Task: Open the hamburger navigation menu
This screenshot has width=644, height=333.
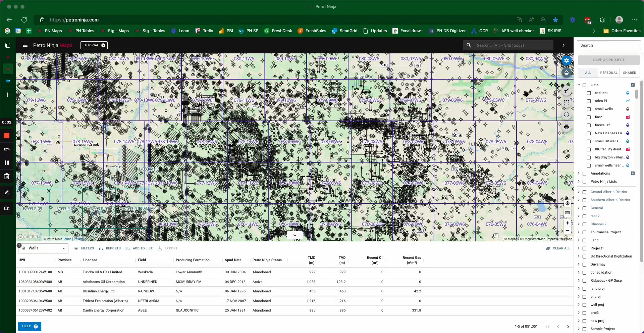Action: pyautogui.click(x=25, y=45)
